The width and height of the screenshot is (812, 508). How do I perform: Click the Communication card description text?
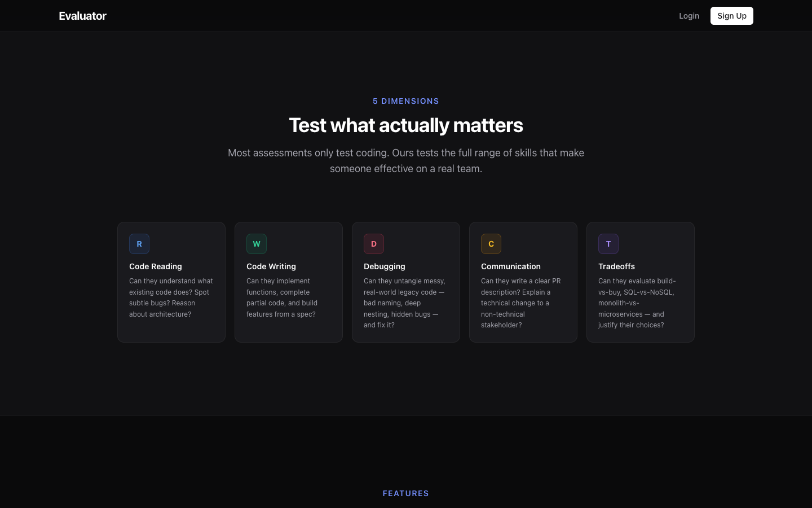coord(521,303)
